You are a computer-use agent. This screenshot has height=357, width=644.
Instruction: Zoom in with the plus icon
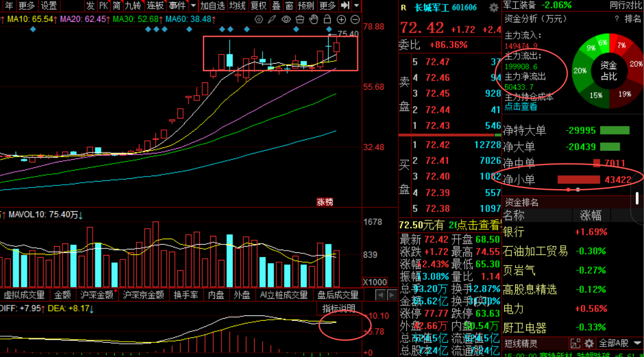click(341, 19)
